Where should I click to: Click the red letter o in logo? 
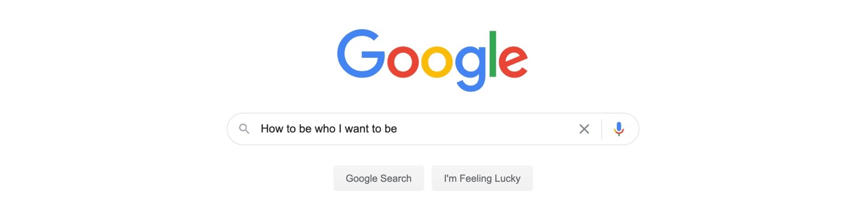tap(403, 61)
